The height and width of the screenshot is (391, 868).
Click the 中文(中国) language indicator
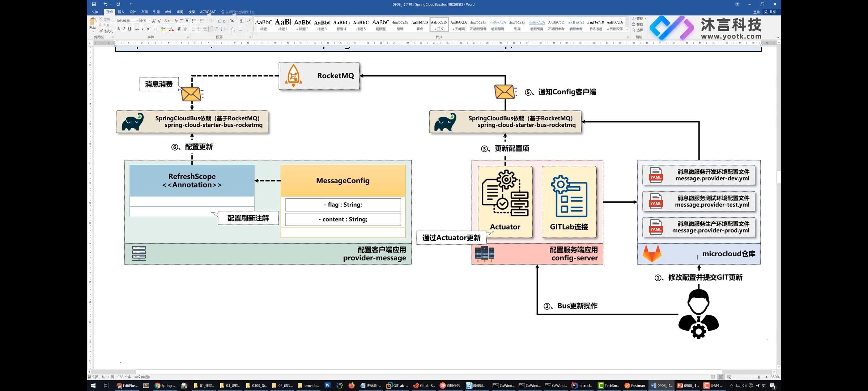142,377
